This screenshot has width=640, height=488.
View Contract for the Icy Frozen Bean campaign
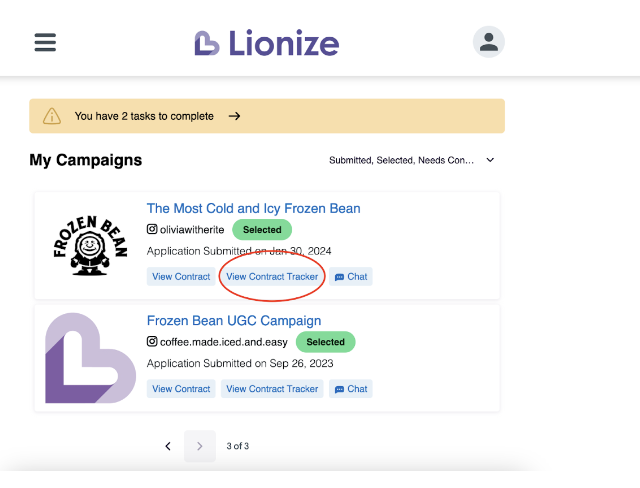click(181, 277)
